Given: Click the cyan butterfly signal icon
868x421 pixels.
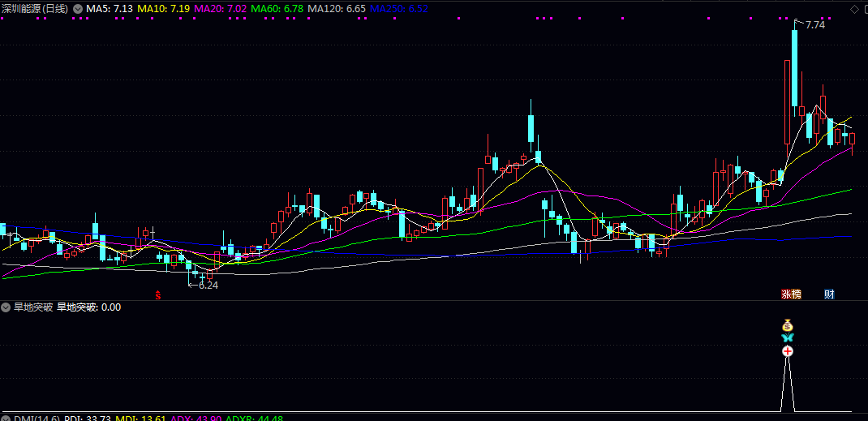Looking at the screenshot, I should click(787, 337).
